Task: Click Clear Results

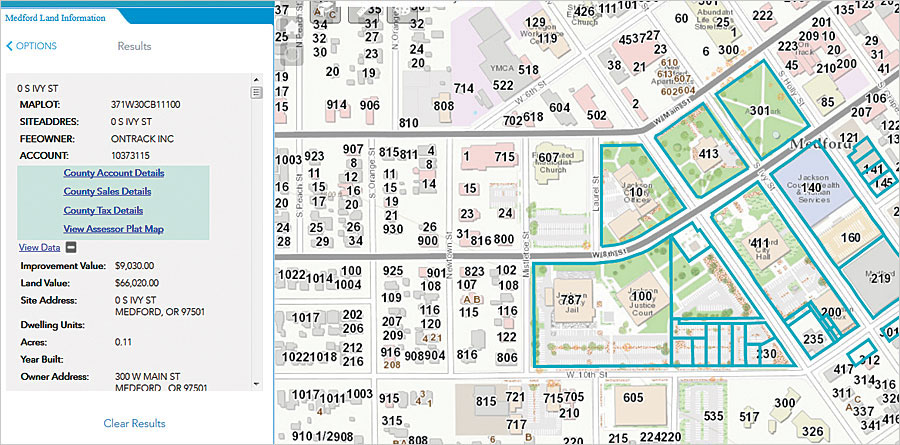Action: tap(134, 424)
